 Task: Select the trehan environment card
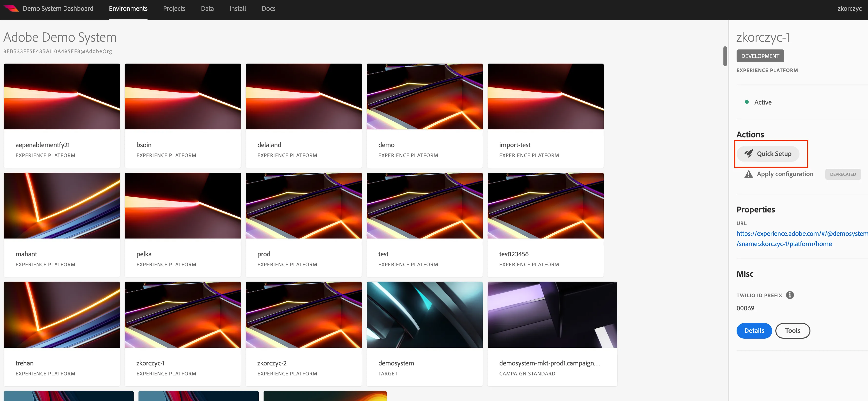click(x=62, y=334)
